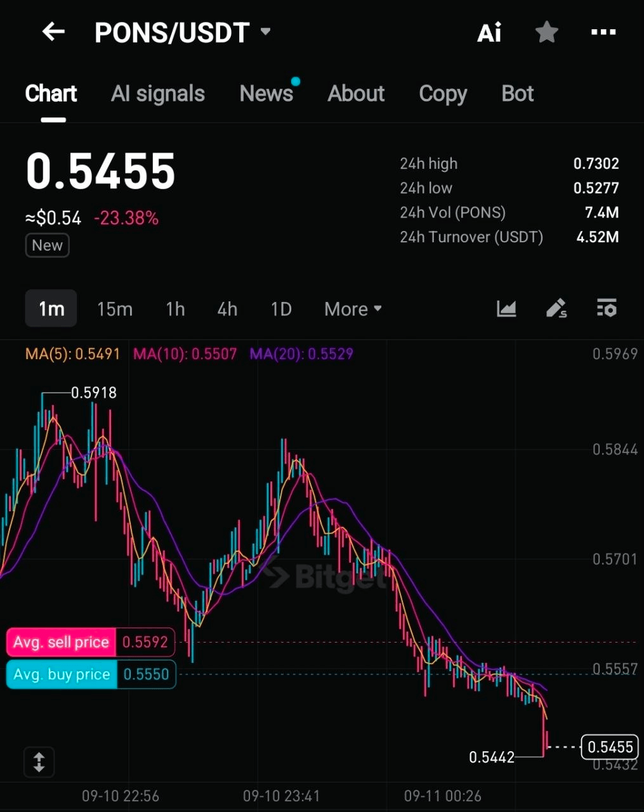Open chart indicator settings icon
This screenshot has width=644, height=812.
(607, 309)
